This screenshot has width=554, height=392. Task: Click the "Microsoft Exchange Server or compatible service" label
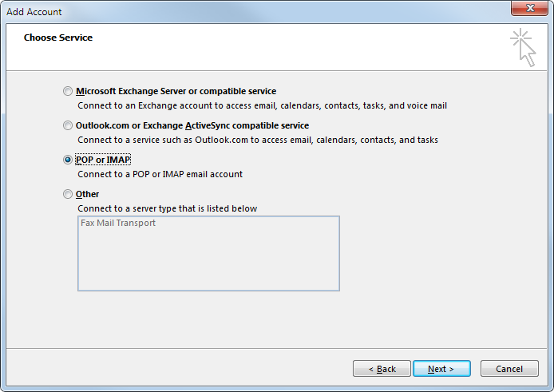coord(176,92)
